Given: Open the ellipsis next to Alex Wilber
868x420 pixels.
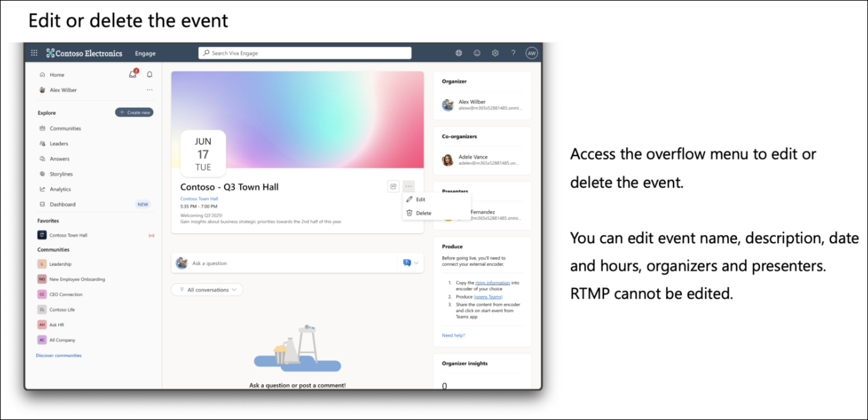Looking at the screenshot, I should click(x=149, y=90).
